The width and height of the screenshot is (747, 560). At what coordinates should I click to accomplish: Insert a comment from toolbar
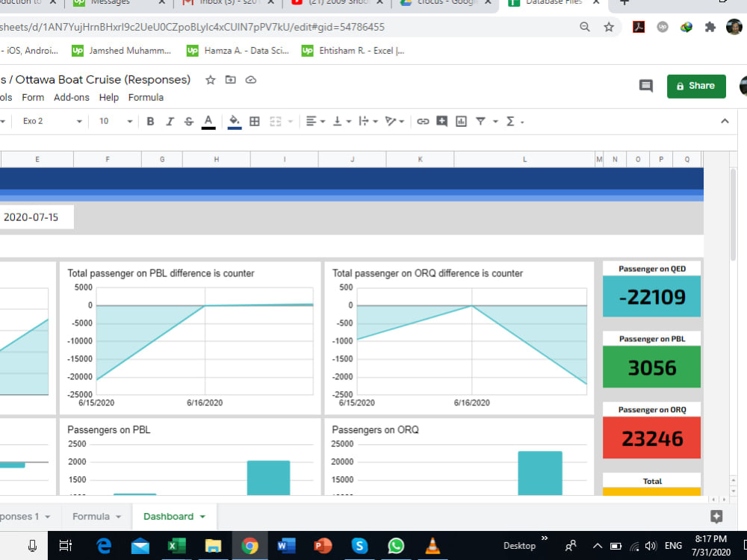[x=441, y=122]
